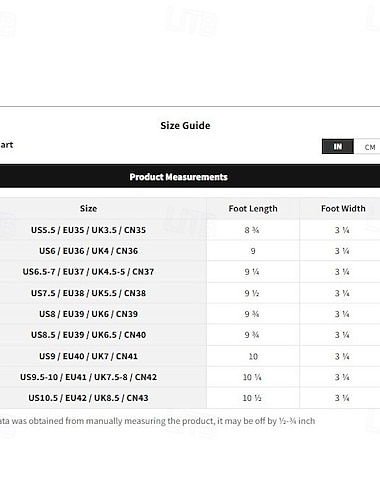The image size is (380, 500).
Task: Click the 10 ½ foot length value
Action: [x=252, y=398]
